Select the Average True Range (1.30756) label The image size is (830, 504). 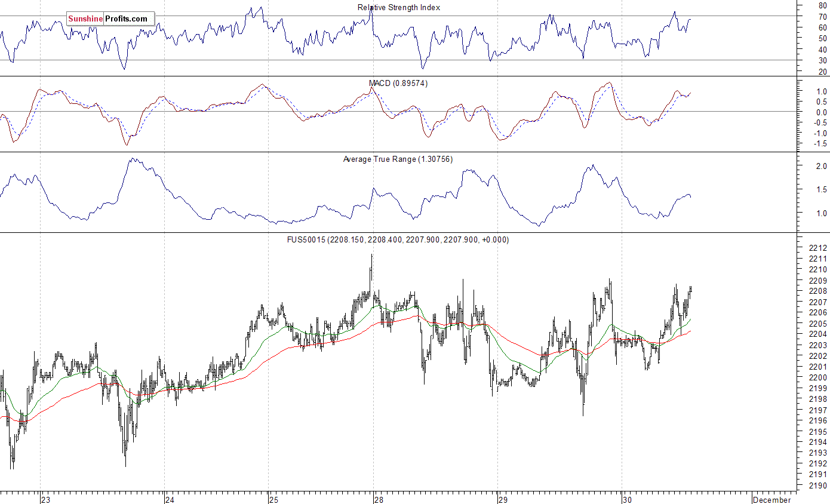pos(398,159)
